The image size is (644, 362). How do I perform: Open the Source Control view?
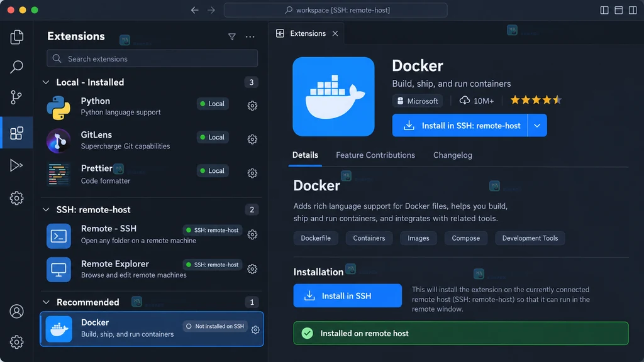[x=16, y=97]
